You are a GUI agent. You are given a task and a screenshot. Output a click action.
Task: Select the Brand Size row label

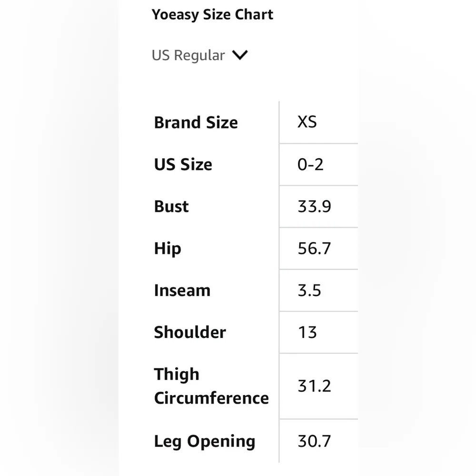point(196,123)
